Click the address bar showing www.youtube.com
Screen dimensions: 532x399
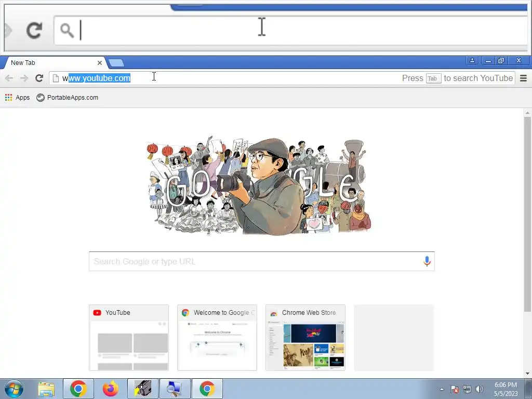[x=282, y=78]
